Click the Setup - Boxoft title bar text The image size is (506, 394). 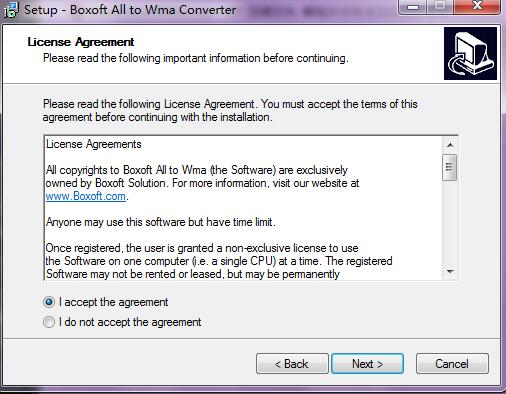pos(130,9)
